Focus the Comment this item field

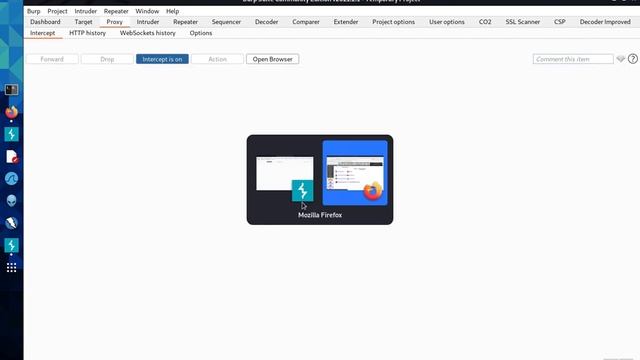[573, 59]
